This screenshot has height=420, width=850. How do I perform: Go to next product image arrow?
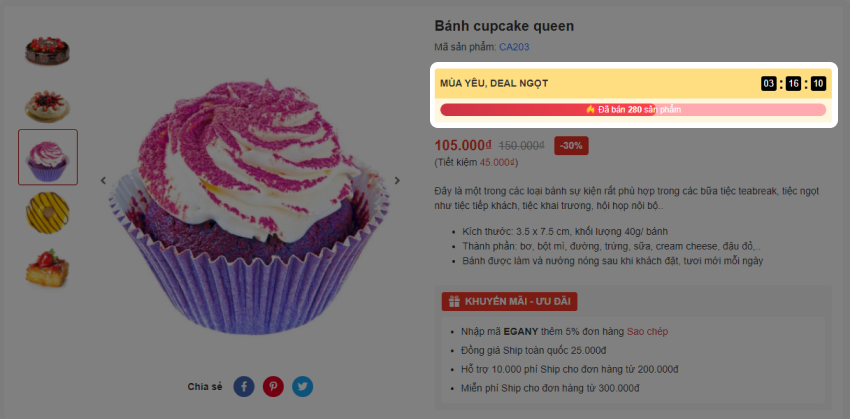coord(397,181)
